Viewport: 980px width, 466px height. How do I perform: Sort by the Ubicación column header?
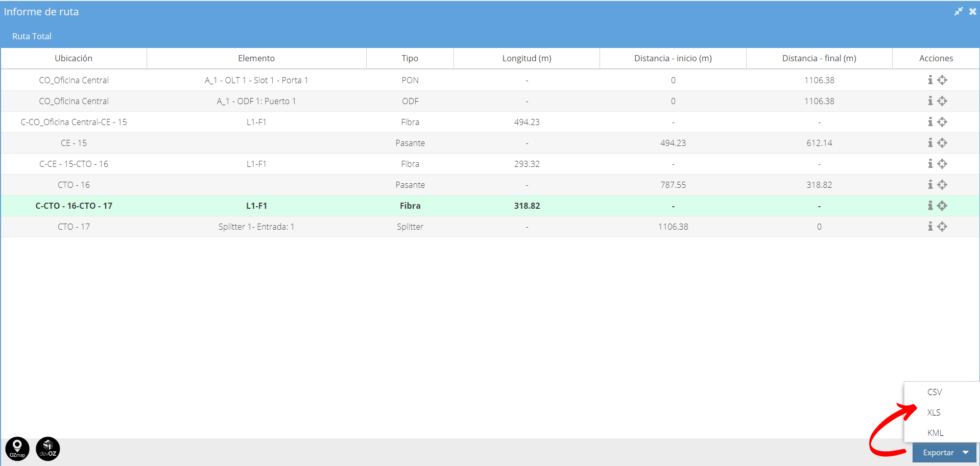(x=74, y=58)
